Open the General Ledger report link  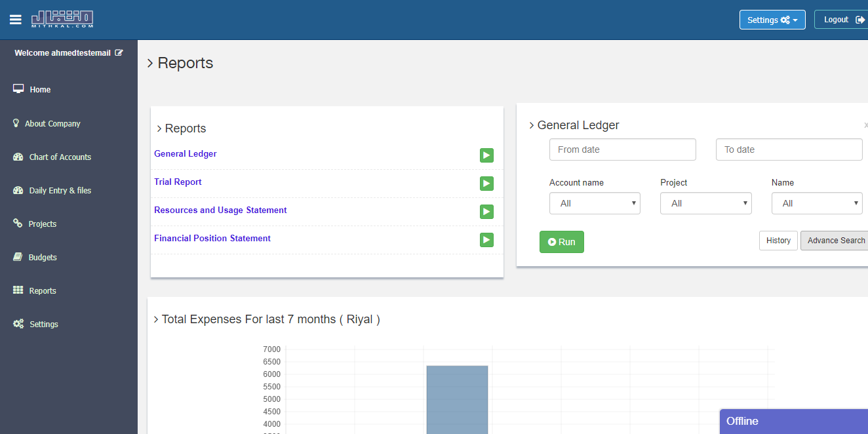click(186, 153)
